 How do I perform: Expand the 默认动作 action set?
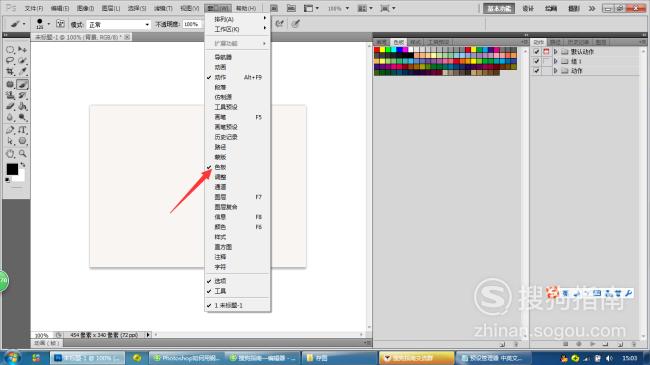[x=556, y=51]
